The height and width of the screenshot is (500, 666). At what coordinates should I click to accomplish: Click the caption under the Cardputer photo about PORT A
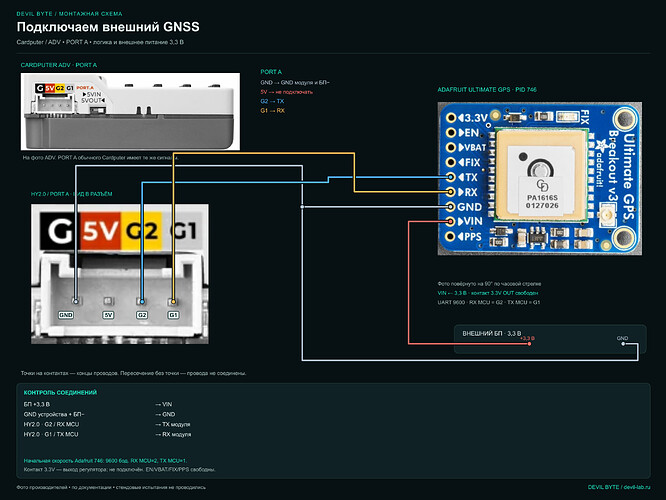(100, 158)
